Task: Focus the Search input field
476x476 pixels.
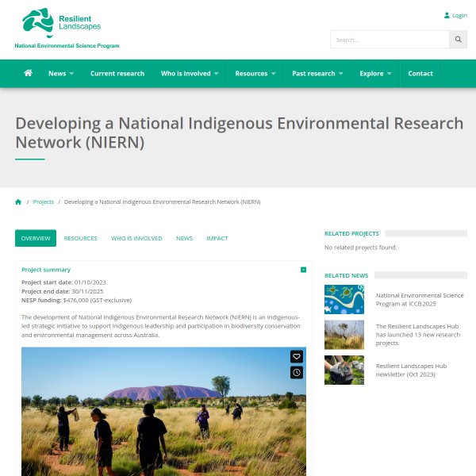Action: pos(390,40)
